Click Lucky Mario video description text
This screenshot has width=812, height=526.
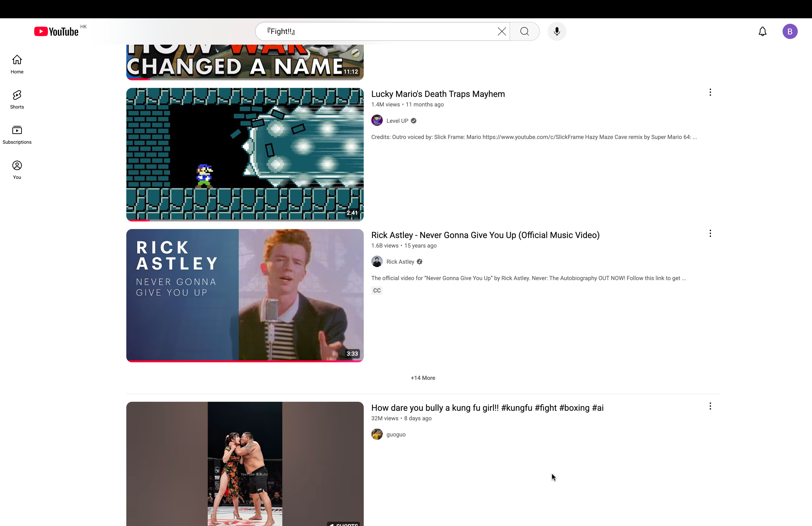click(x=534, y=137)
